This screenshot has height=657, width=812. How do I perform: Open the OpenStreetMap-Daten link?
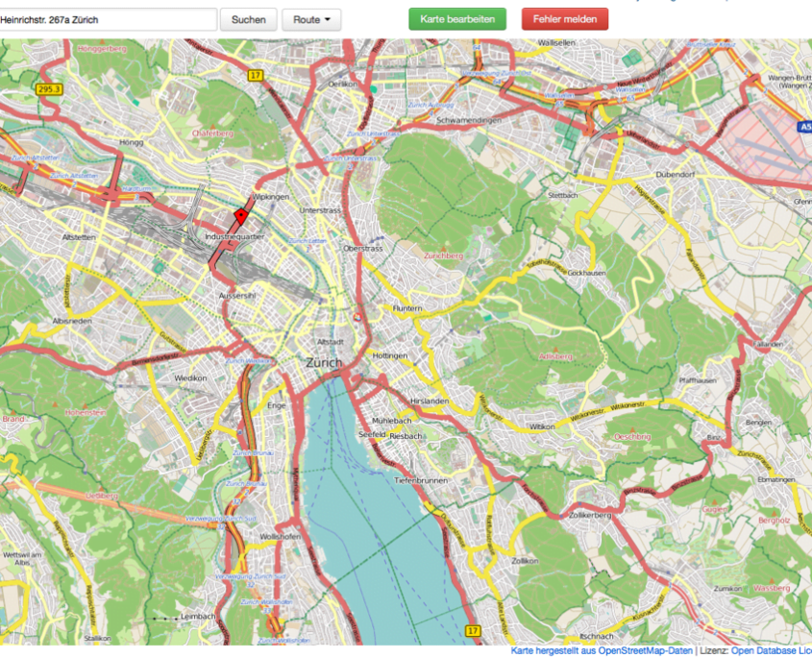pyautogui.click(x=645, y=650)
